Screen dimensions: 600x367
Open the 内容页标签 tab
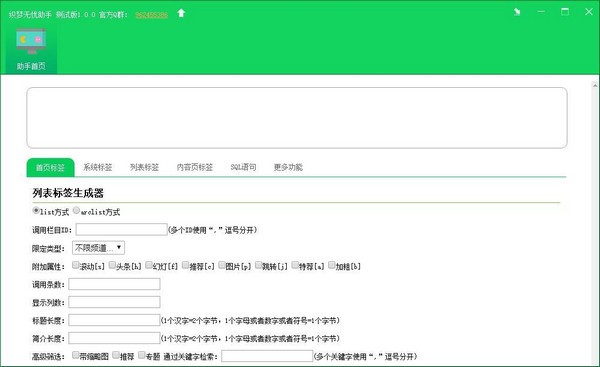[x=195, y=167]
